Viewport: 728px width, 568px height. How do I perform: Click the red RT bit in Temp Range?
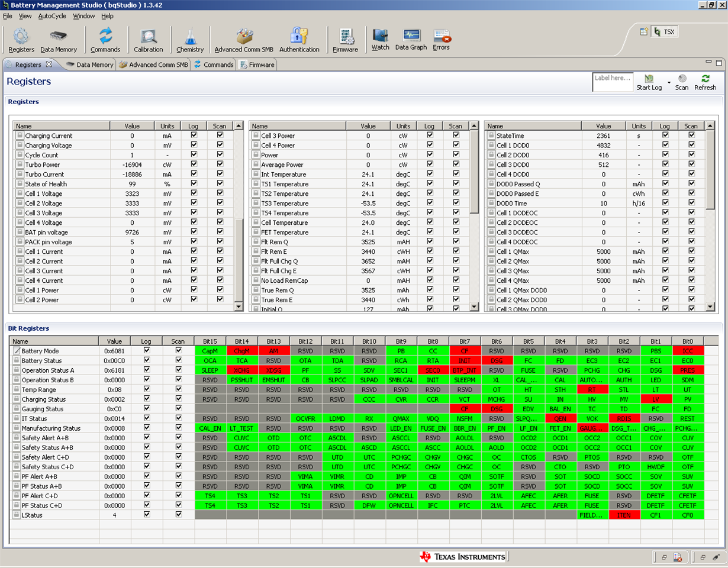coord(592,390)
